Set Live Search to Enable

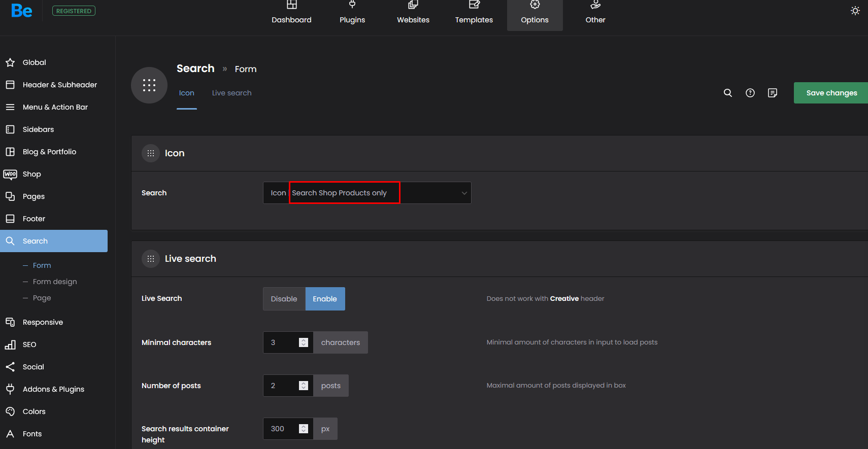pos(325,299)
